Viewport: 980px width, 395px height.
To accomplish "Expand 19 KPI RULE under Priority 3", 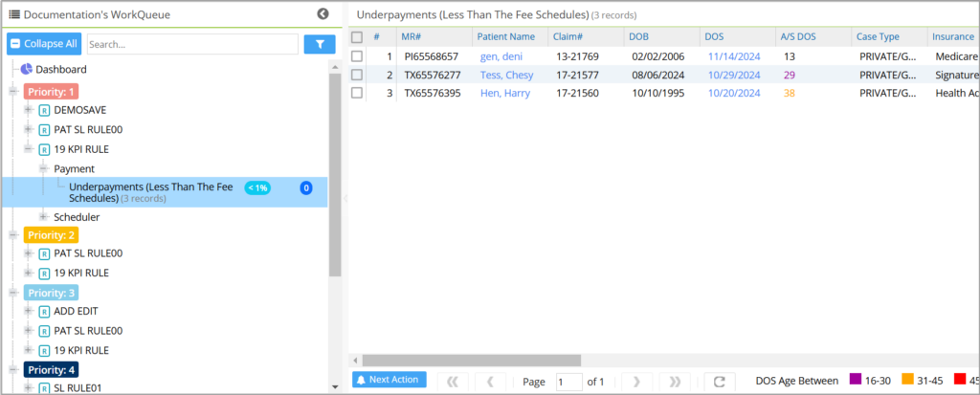I will 28,349.
